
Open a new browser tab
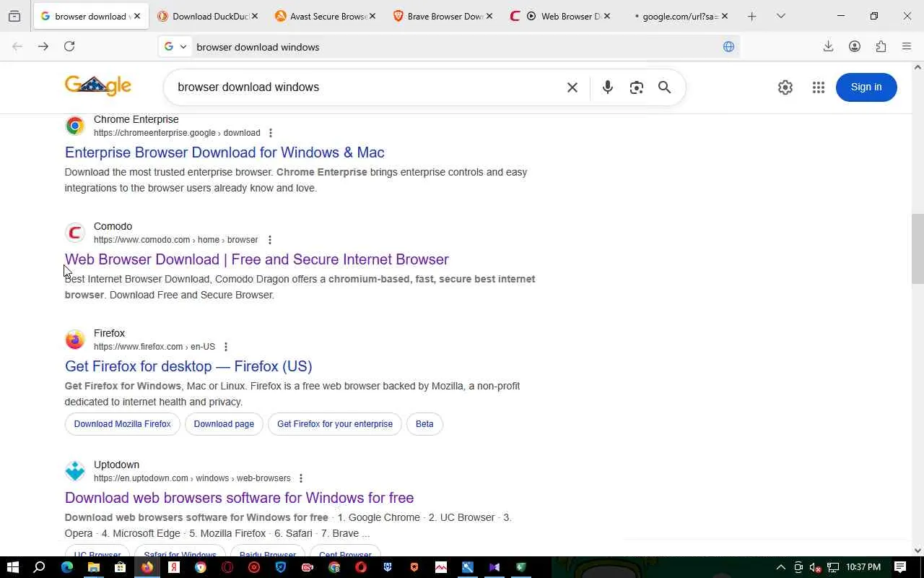pos(752,16)
